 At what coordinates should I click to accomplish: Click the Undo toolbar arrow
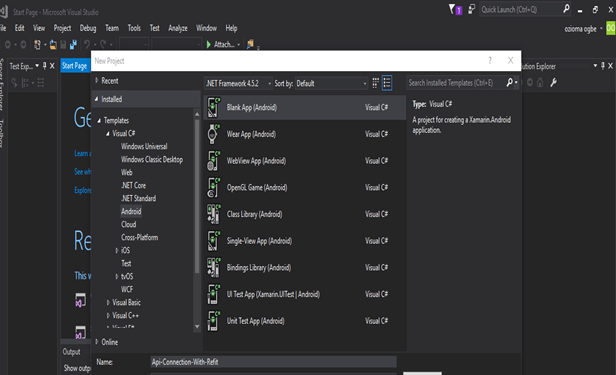(87, 44)
